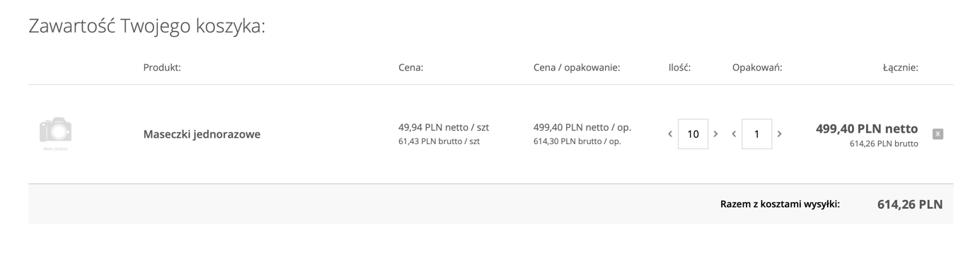
Task: Click the Razem z kosztami wysyłki label
Action: pos(780,204)
